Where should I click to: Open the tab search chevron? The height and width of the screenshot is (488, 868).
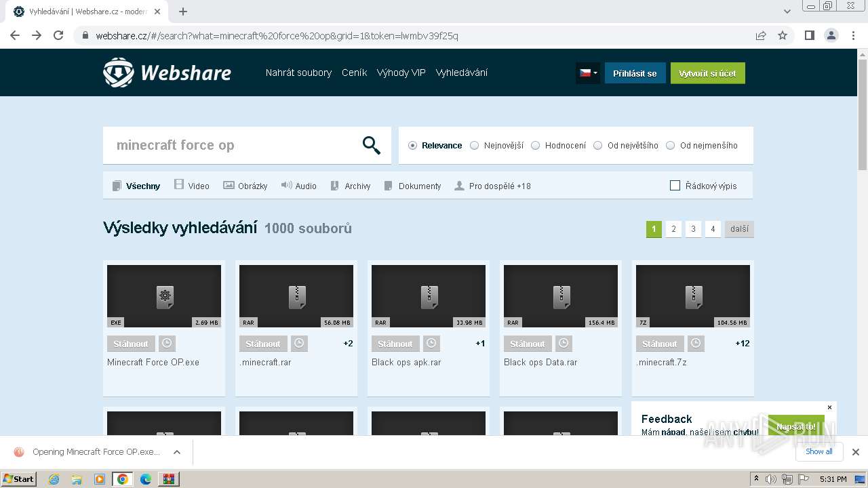point(787,12)
